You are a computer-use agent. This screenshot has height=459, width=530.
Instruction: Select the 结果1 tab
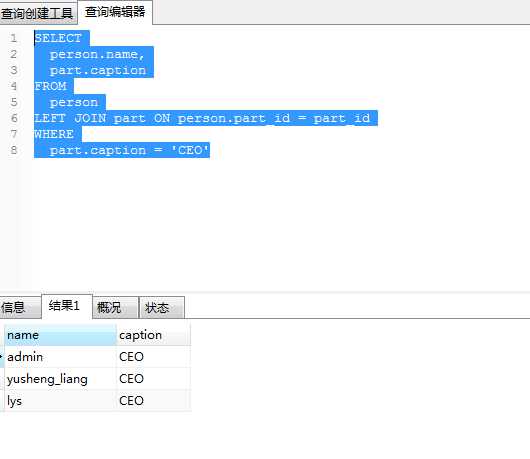67,306
